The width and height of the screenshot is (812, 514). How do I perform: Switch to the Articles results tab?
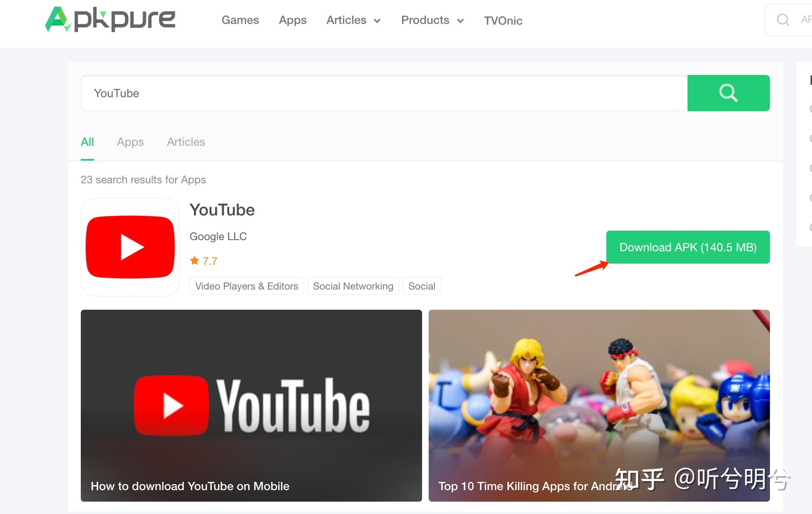[186, 142]
